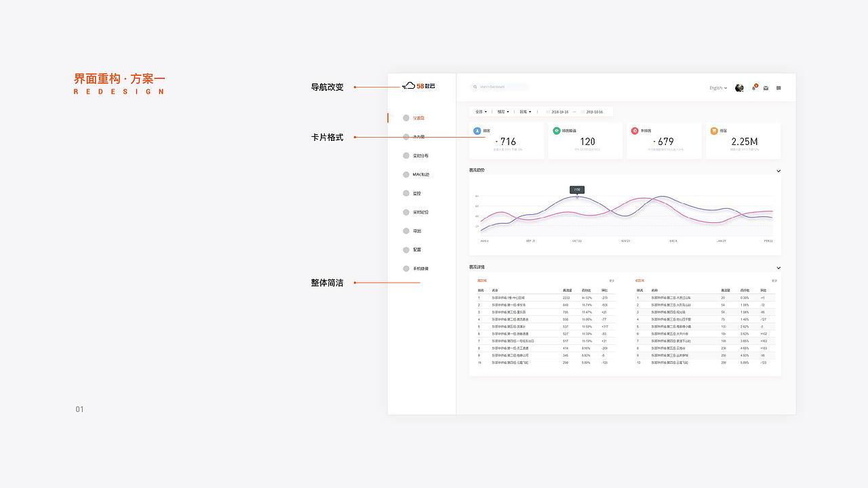Open the 区域 filter dropdown
The image size is (868, 488).
pyautogui.click(x=526, y=112)
